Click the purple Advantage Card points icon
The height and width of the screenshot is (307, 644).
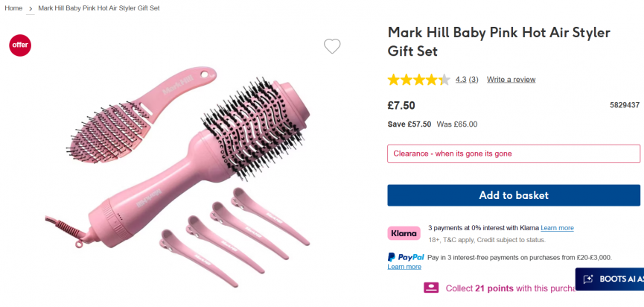click(x=431, y=288)
